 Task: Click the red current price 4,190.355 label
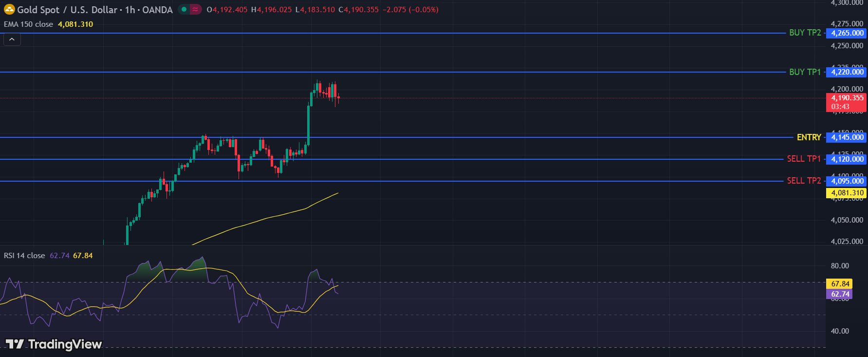point(847,98)
